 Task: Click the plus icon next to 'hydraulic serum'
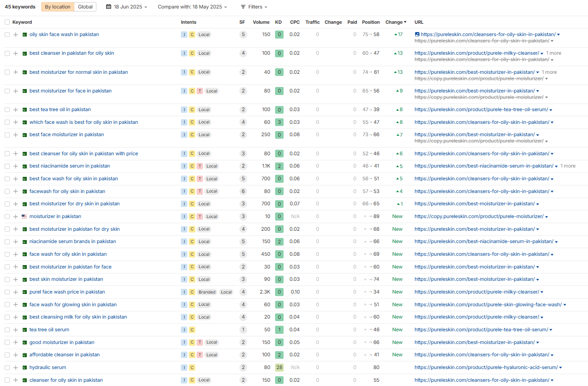16,368
